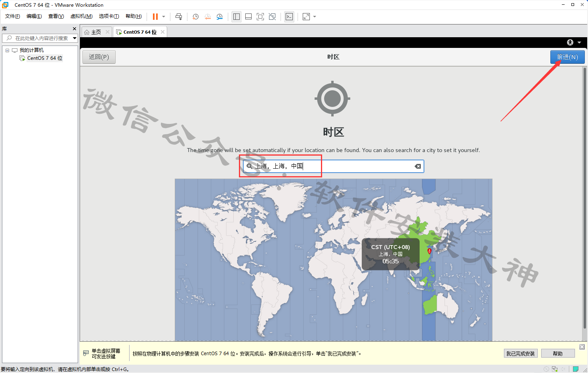The height and width of the screenshot is (373, 588).
Task: Click the 我已完成安装 button
Action: click(x=521, y=354)
